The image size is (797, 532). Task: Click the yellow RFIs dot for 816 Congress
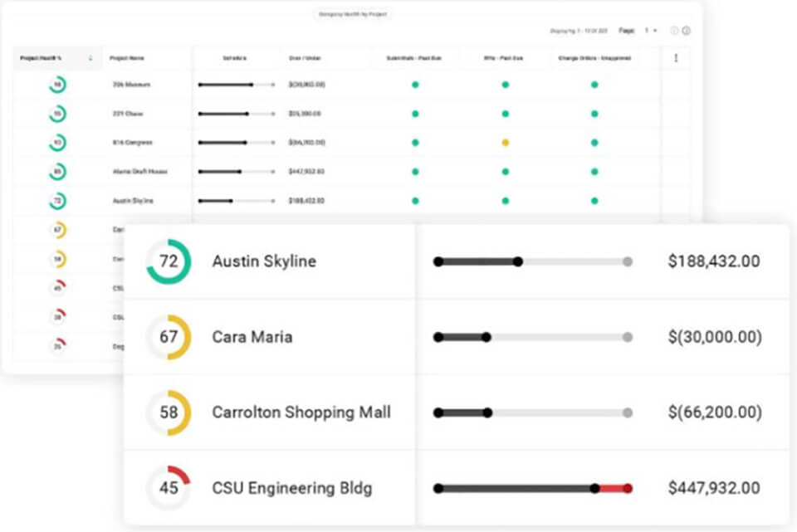(x=504, y=143)
